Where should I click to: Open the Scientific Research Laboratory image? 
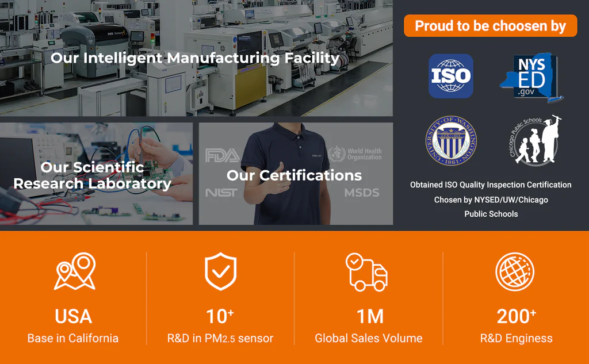point(92,175)
